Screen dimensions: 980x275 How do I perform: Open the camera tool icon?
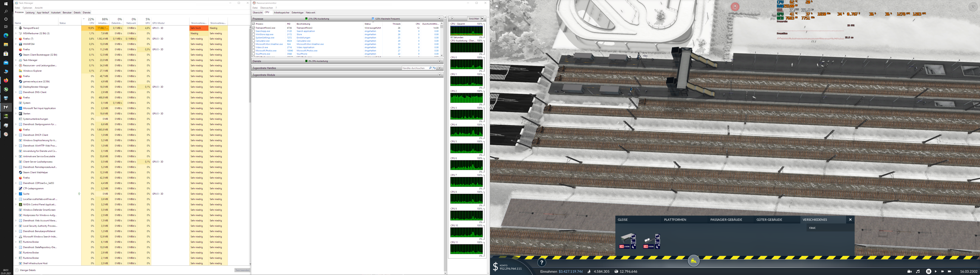point(910,271)
